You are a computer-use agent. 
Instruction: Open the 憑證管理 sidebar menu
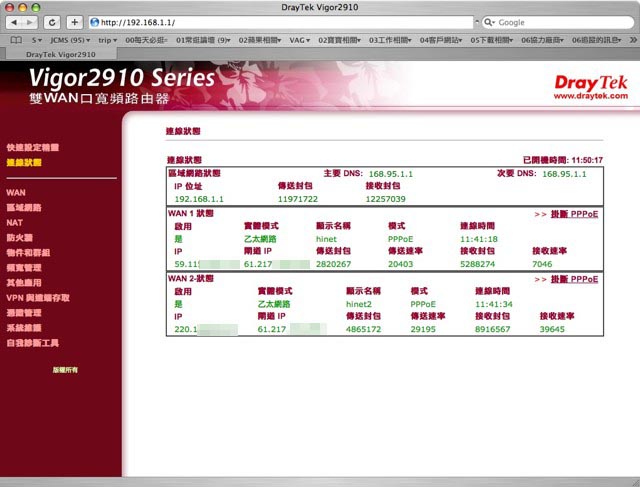click(24, 313)
